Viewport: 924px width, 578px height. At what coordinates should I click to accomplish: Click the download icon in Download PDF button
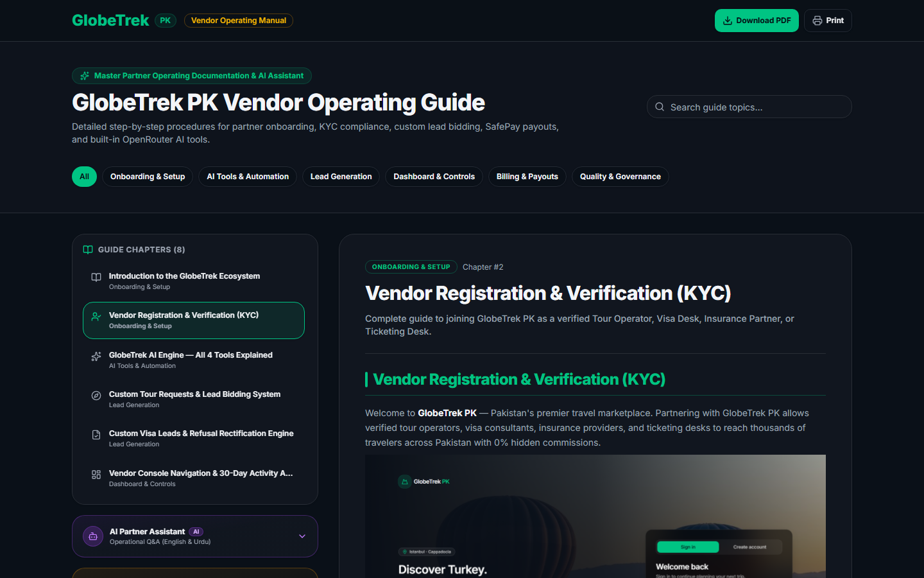728,21
